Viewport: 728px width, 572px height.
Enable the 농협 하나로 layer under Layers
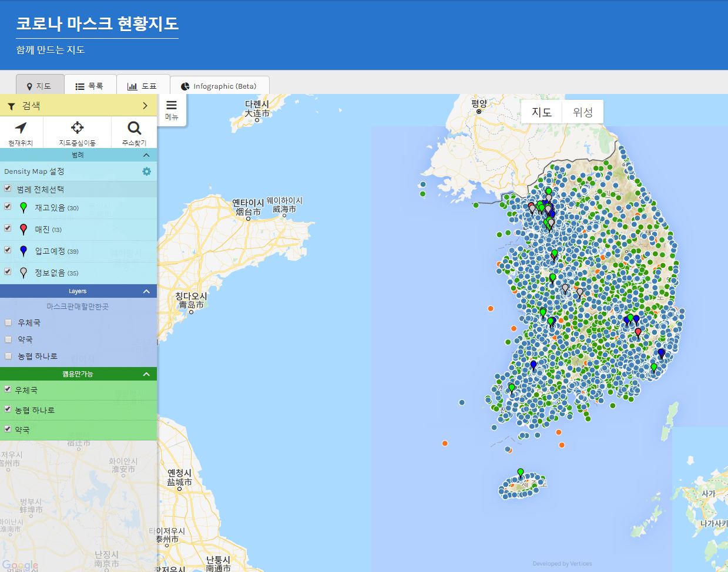tap(8, 356)
